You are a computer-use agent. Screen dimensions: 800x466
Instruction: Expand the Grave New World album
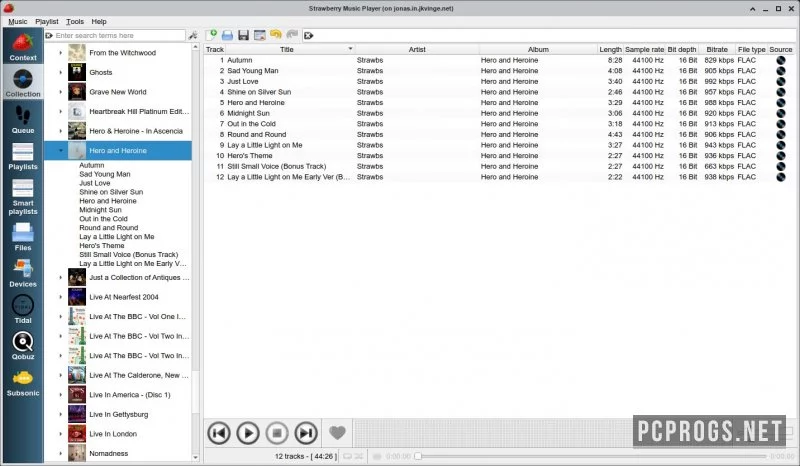pos(61,92)
